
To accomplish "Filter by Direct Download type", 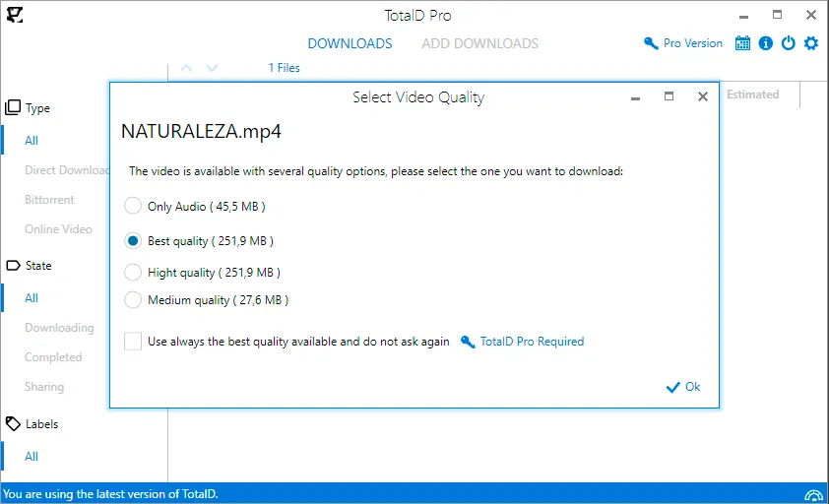I will pos(67,169).
